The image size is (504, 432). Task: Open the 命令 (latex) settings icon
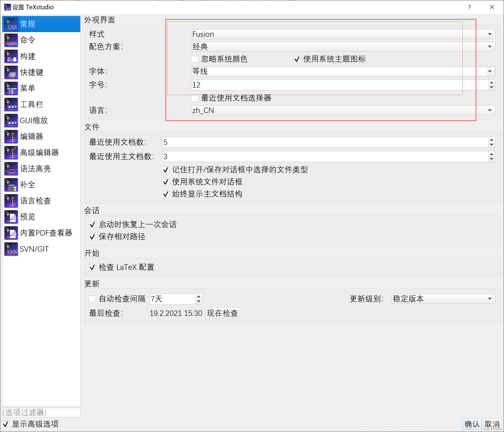11,40
